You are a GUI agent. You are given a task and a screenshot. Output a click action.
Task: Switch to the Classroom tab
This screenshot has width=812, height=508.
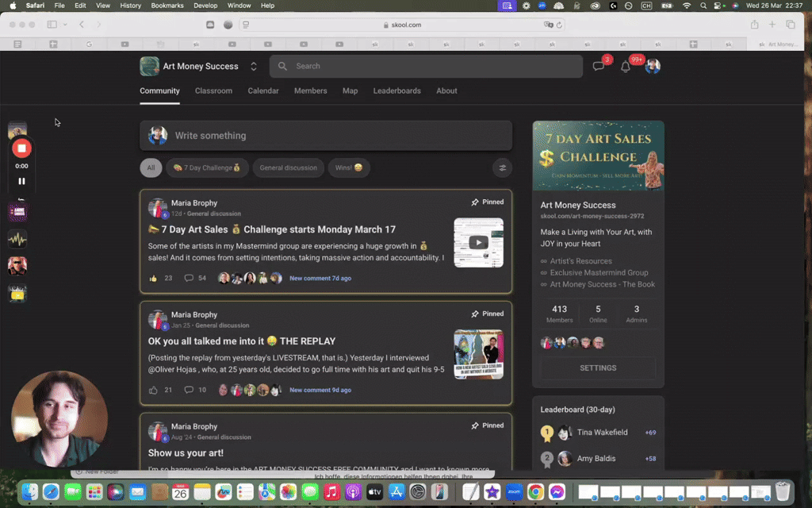click(213, 90)
